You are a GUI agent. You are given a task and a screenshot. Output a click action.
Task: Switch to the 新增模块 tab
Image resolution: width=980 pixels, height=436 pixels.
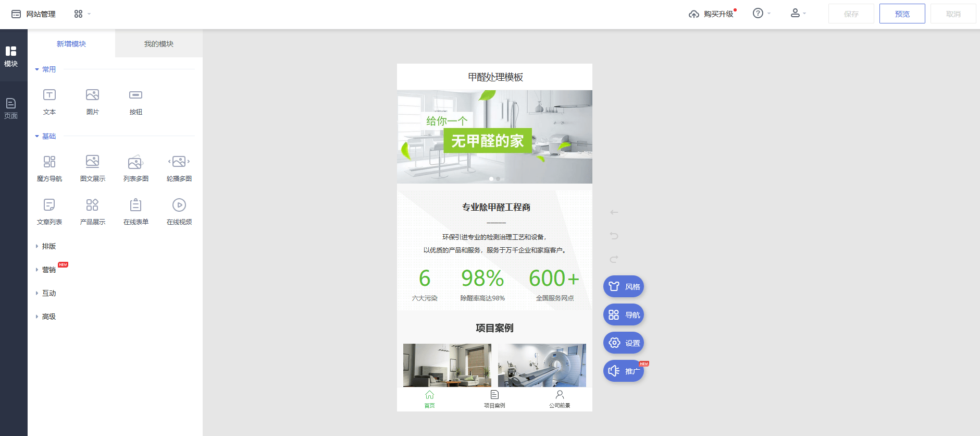point(71,44)
